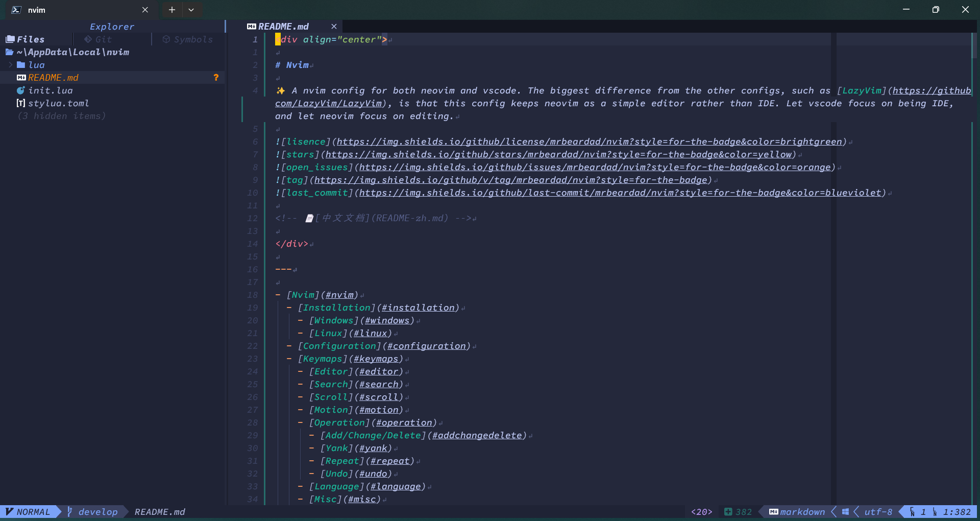Click the question mark git status on README.md
Image resolution: width=980 pixels, height=521 pixels.
(x=216, y=78)
